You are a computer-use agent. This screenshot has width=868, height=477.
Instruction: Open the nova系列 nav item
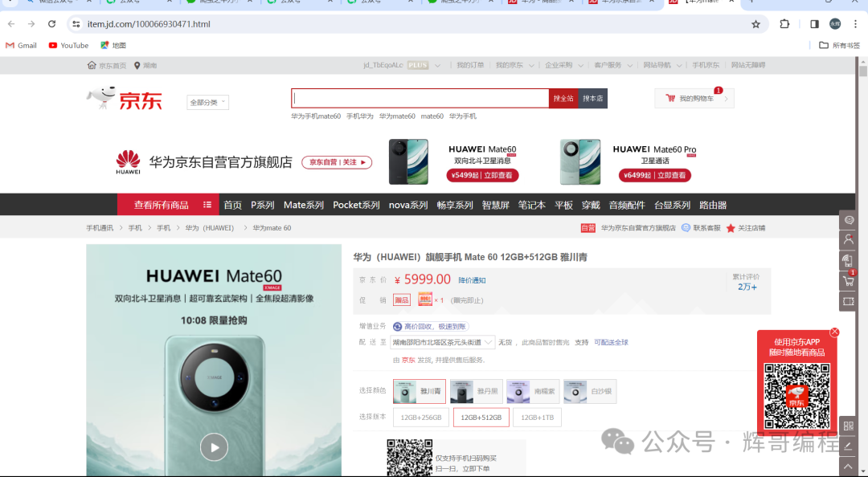[408, 205]
